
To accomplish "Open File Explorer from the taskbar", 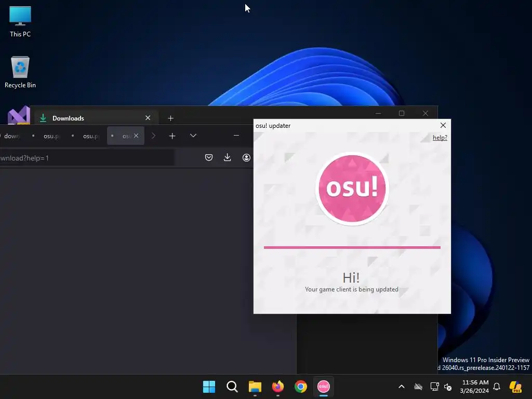I will (x=255, y=387).
